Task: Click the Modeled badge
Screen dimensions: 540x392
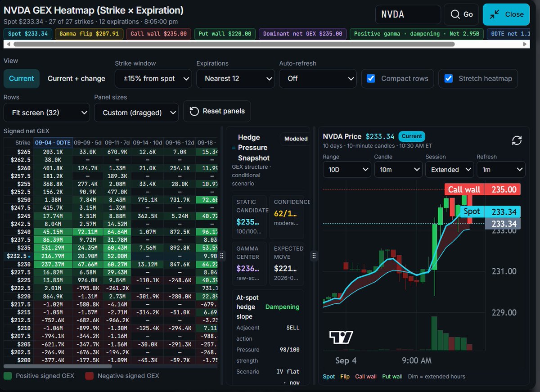Action: (296, 139)
